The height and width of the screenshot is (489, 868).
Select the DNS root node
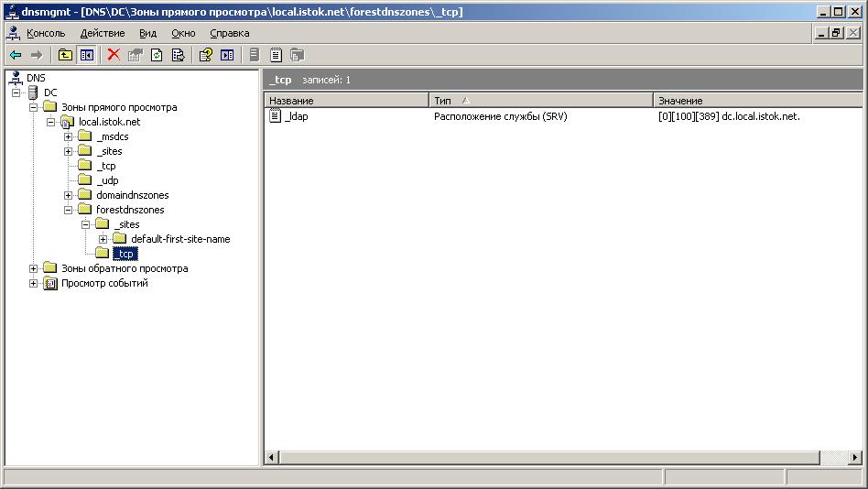point(36,78)
